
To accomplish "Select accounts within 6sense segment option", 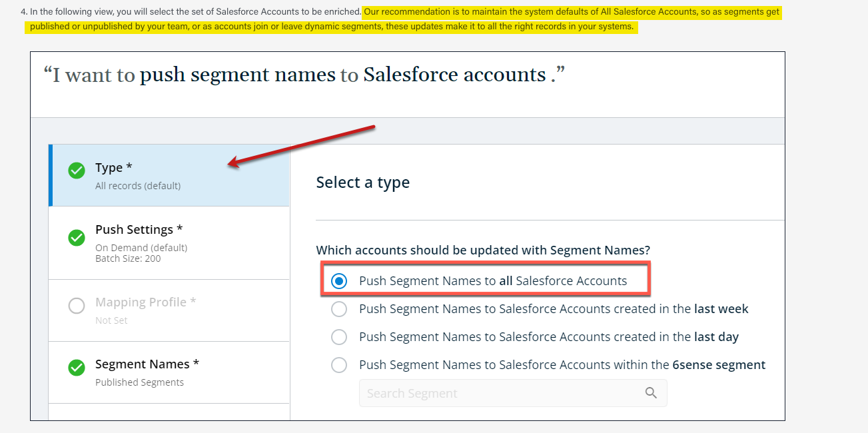I will tap(339, 365).
